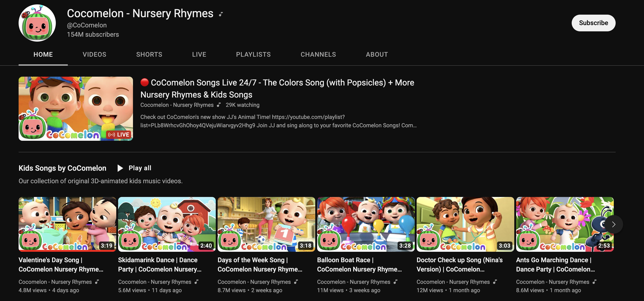Click the Cocomelon channel avatar icon
The image size is (644, 301).
point(37,23)
